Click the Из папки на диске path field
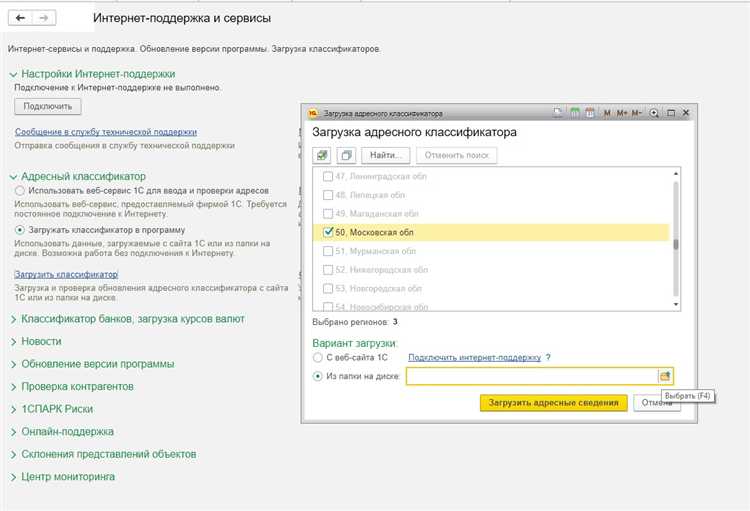Viewport: 750px width, 511px height. point(532,377)
